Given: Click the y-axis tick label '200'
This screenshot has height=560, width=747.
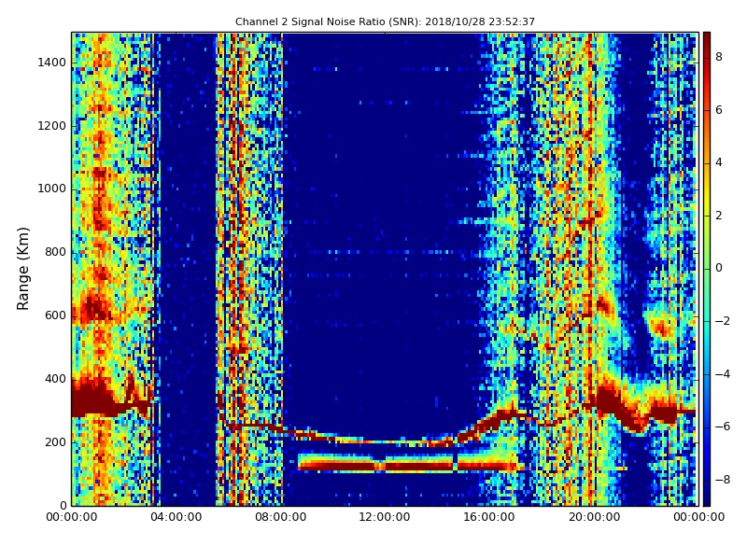Looking at the screenshot, I should point(56,442).
